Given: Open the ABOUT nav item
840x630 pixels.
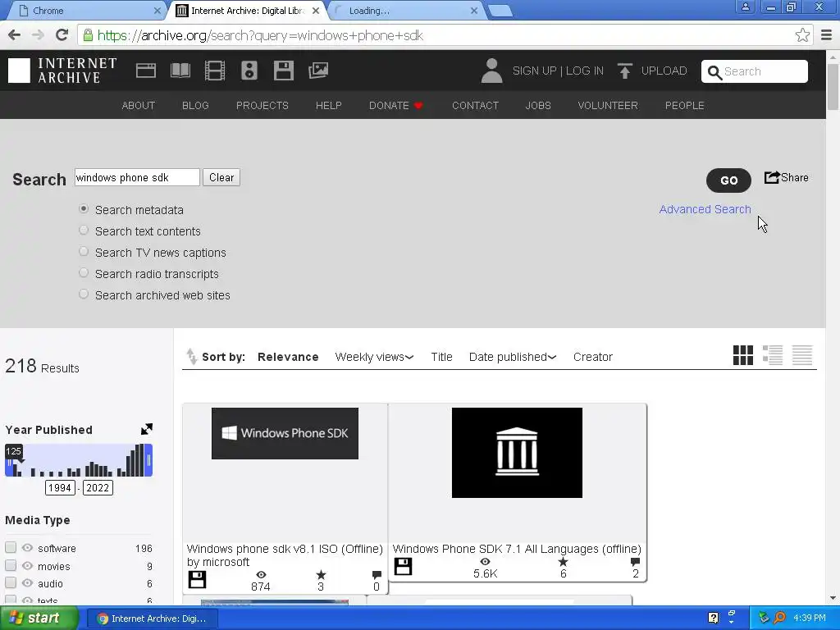Looking at the screenshot, I should point(138,106).
